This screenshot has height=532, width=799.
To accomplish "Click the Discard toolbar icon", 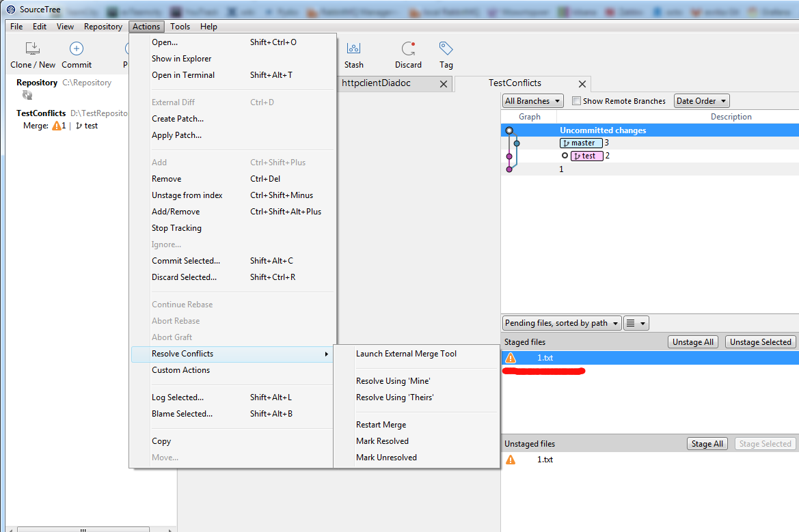I will pyautogui.click(x=408, y=49).
